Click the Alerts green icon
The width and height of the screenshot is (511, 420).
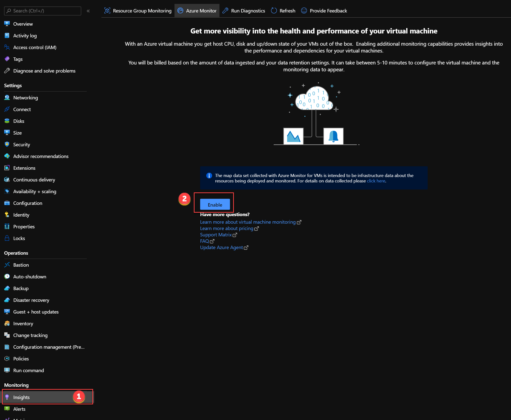point(7,409)
